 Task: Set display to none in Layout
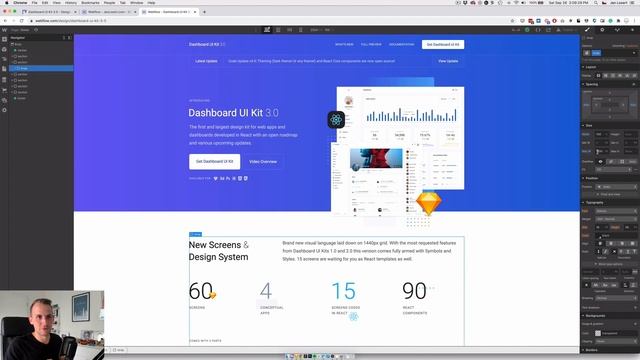635,76
